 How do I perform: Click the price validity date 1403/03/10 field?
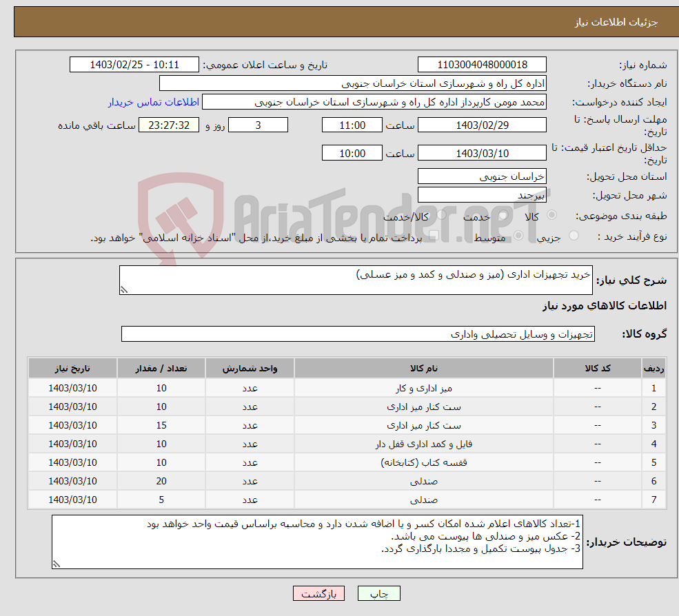482,153
